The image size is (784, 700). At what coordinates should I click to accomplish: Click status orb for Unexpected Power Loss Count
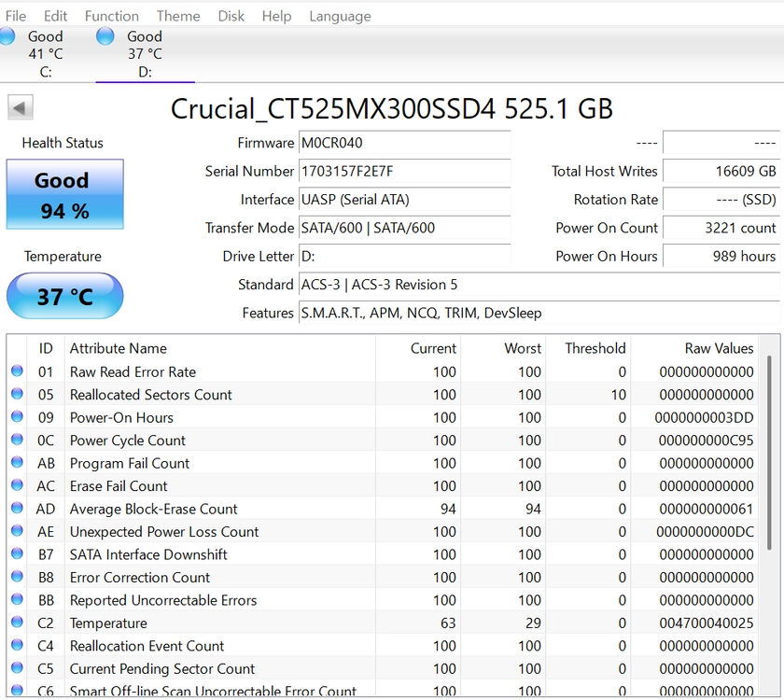[17, 531]
